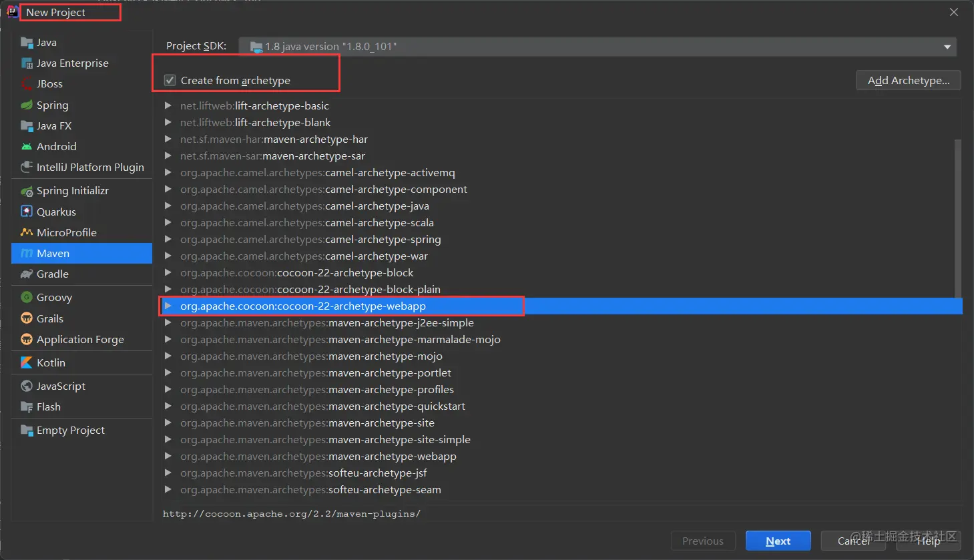
Task: Expand cocoon-22-archetype-webapp node
Action: tap(168, 306)
